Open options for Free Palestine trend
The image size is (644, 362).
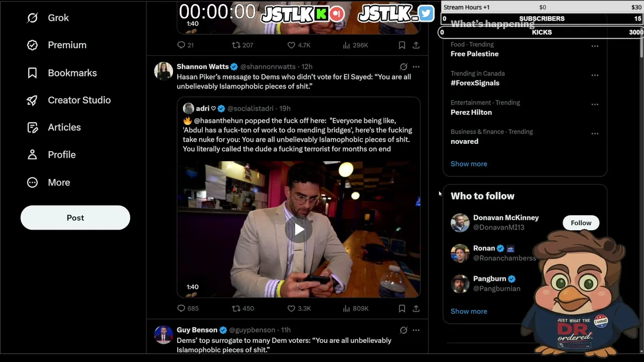pos(595,46)
